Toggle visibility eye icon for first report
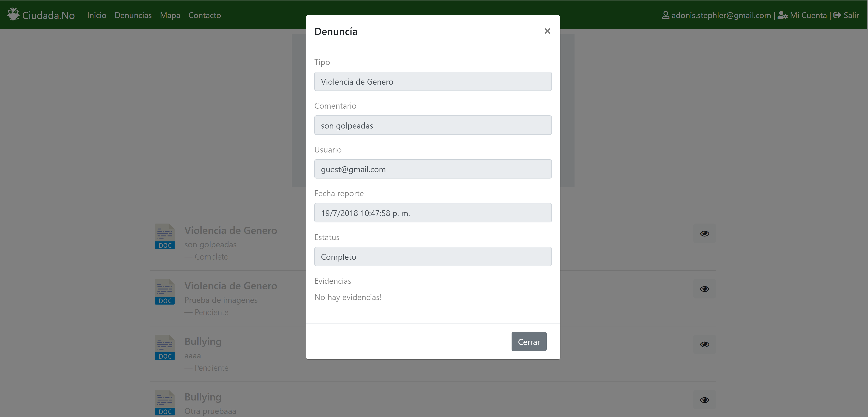868x417 pixels. click(705, 233)
